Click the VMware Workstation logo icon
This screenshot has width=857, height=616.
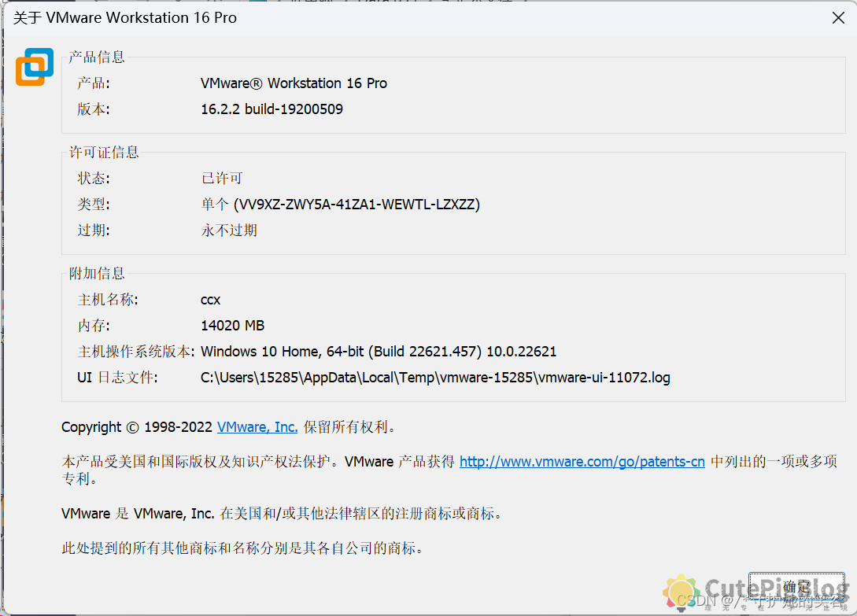pyautogui.click(x=34, y=67)
